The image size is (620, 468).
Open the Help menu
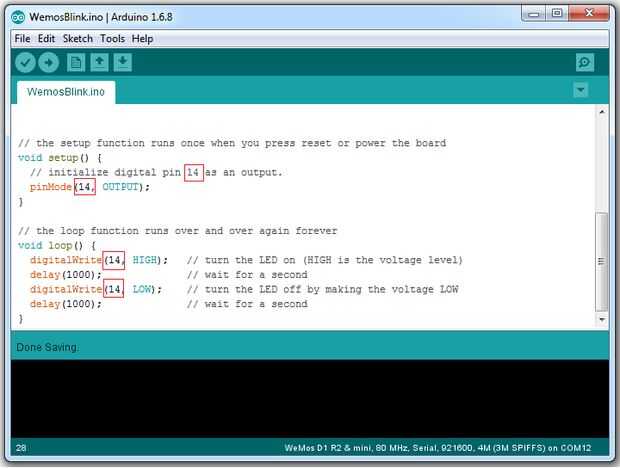point(142,39)
